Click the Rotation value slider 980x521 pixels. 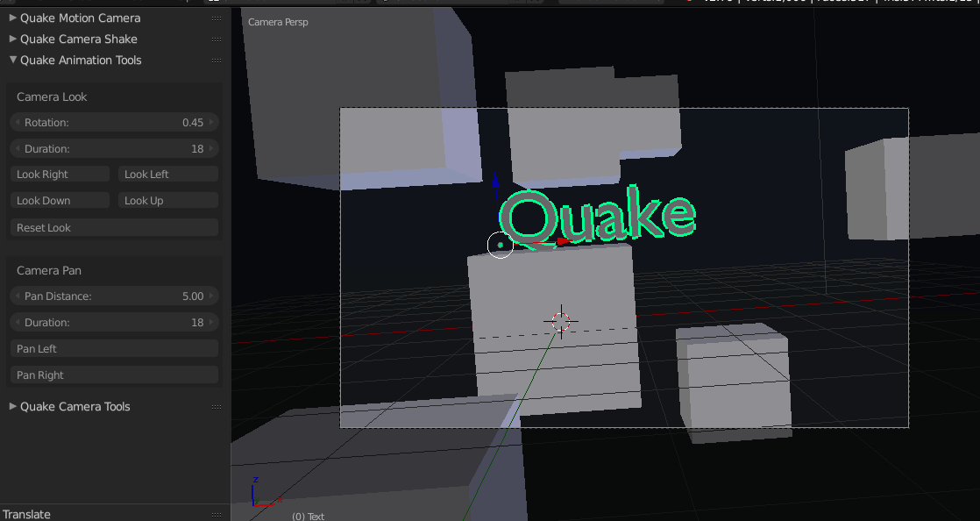click(x=114, y=122)
